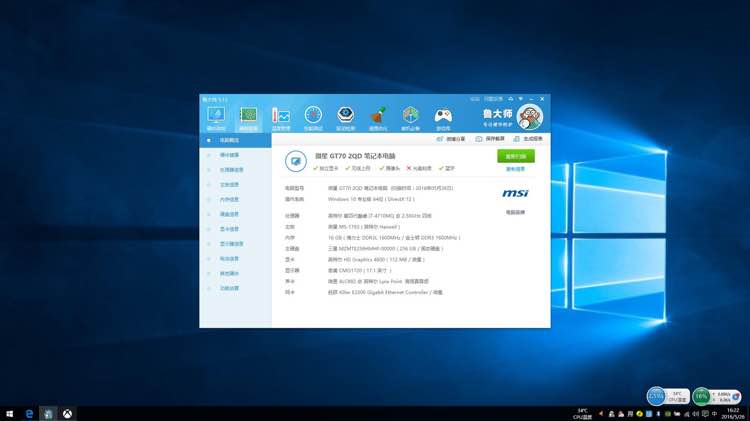Open the broom cleanup optimization icon

[378, 115]
